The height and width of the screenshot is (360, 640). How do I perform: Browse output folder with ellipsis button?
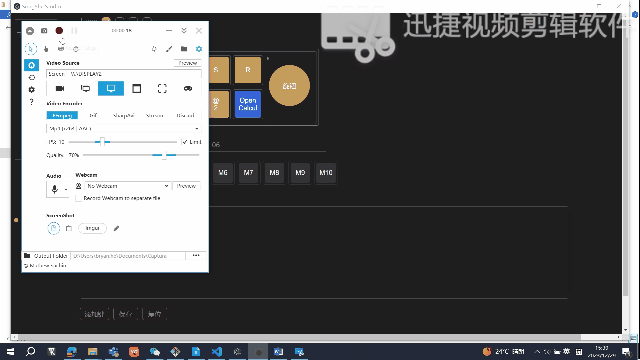coord(196,256)
